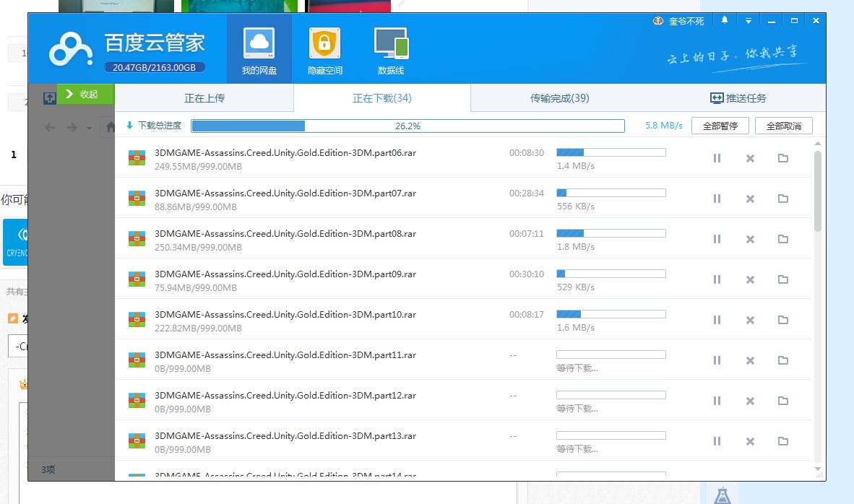Cancel the part11.rar download
854x504 pixels.
pos(750,360)
